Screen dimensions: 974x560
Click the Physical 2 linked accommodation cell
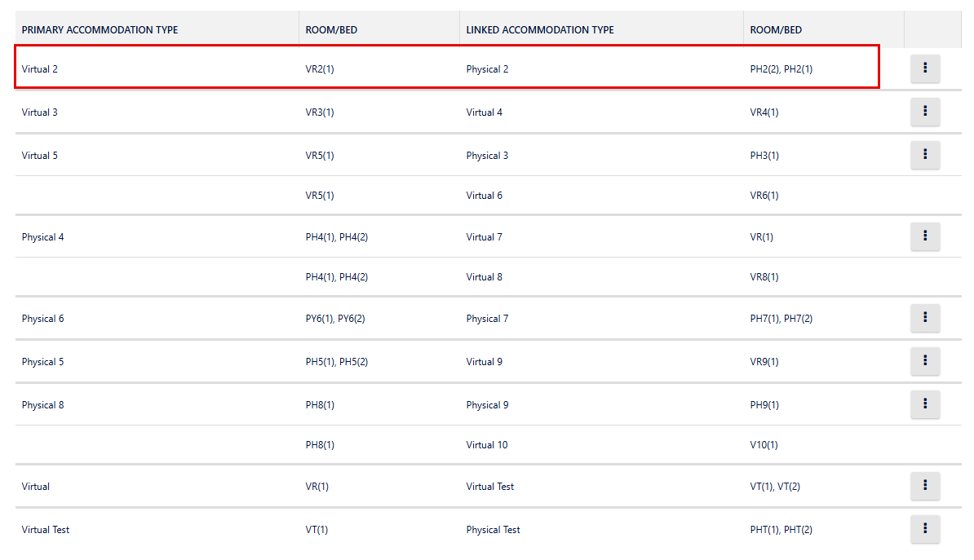pos(487,69)
